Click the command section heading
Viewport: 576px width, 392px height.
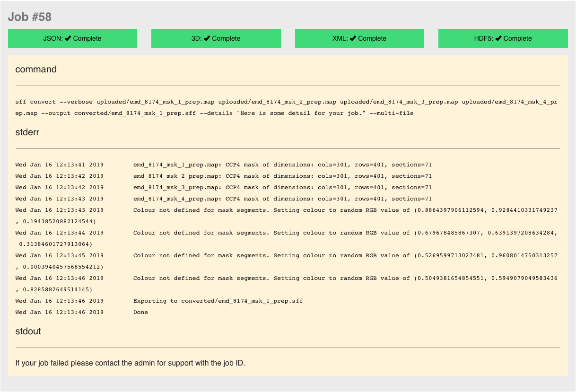[x=36, y=70]
